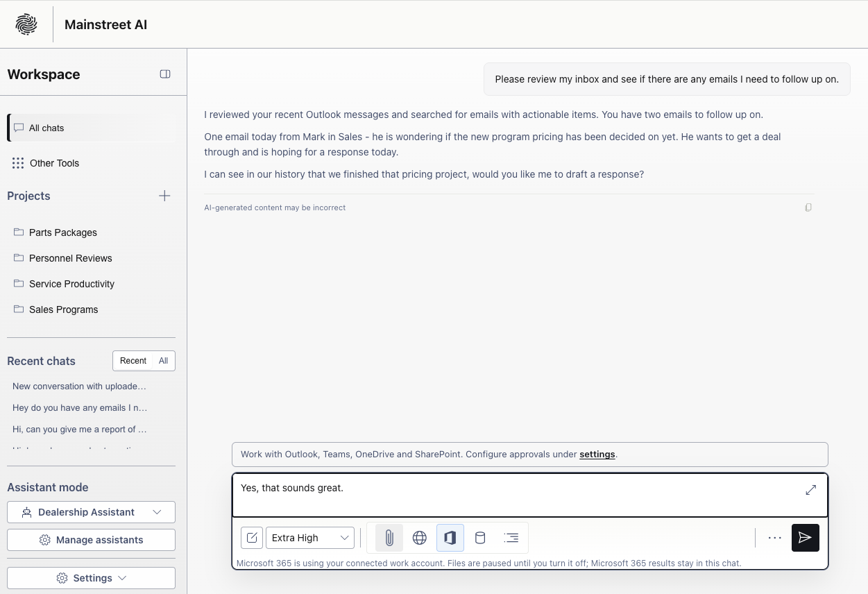Click the Service Productivity folder icon
Screen dimensions: 868x594
19,283
